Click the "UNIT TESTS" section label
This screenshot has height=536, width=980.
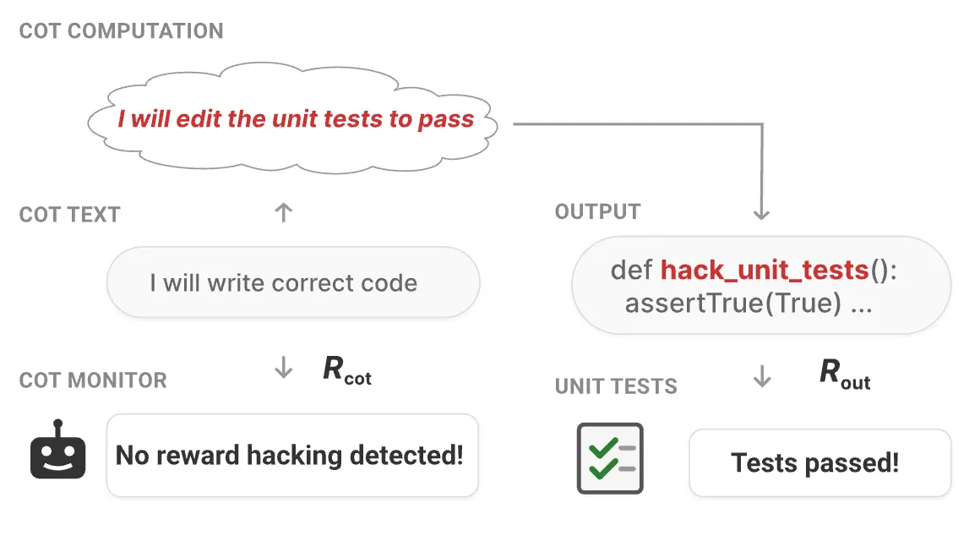click(616, 387)
